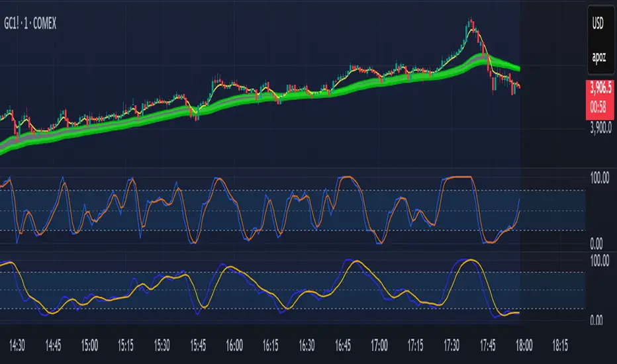Click the 15:00 time axis label

pos(89,345)
